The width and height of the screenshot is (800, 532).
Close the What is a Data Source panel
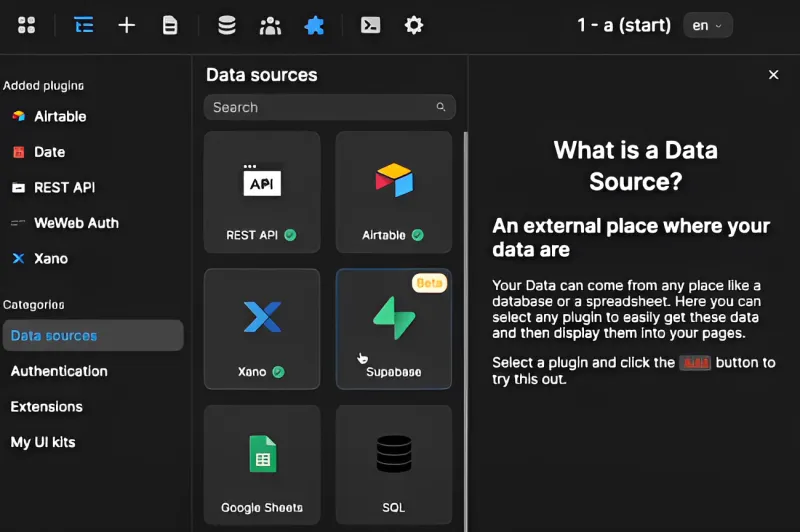pos(773,75)
